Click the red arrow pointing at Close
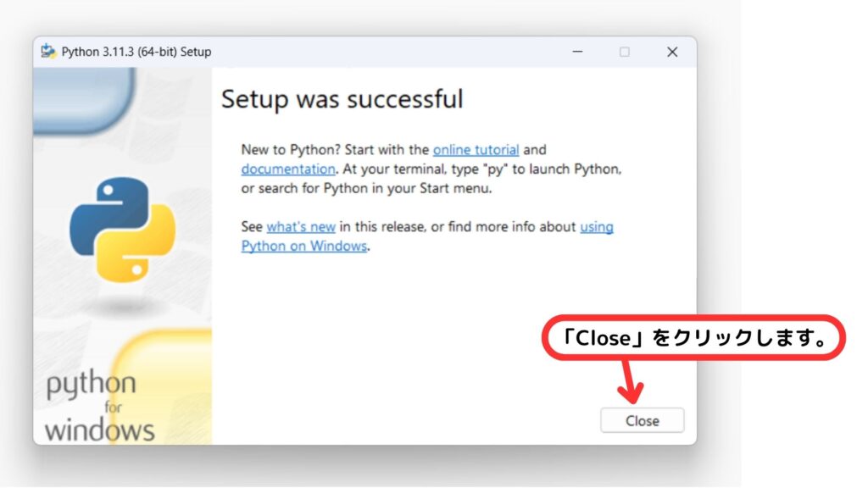868x488 pixels. point(628,381)
